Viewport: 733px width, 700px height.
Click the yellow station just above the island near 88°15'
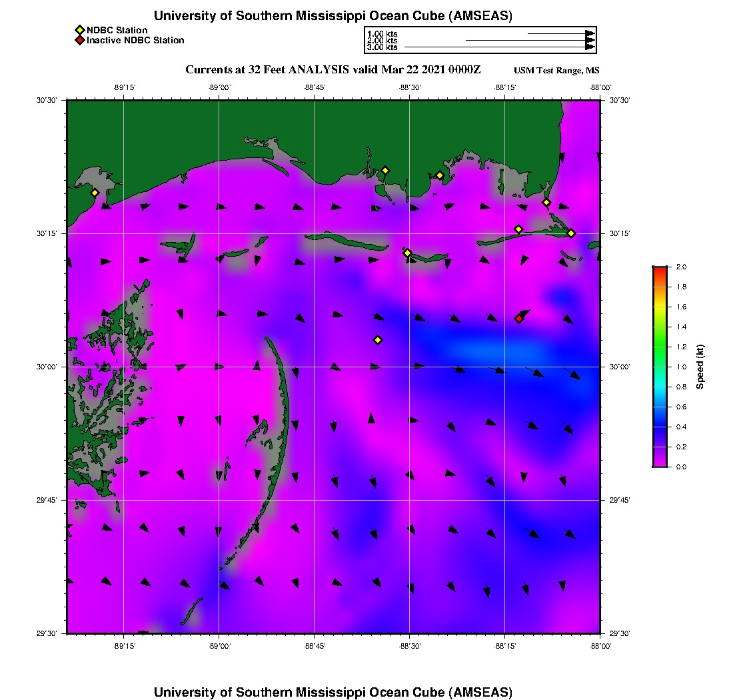[x=518, y=229]
